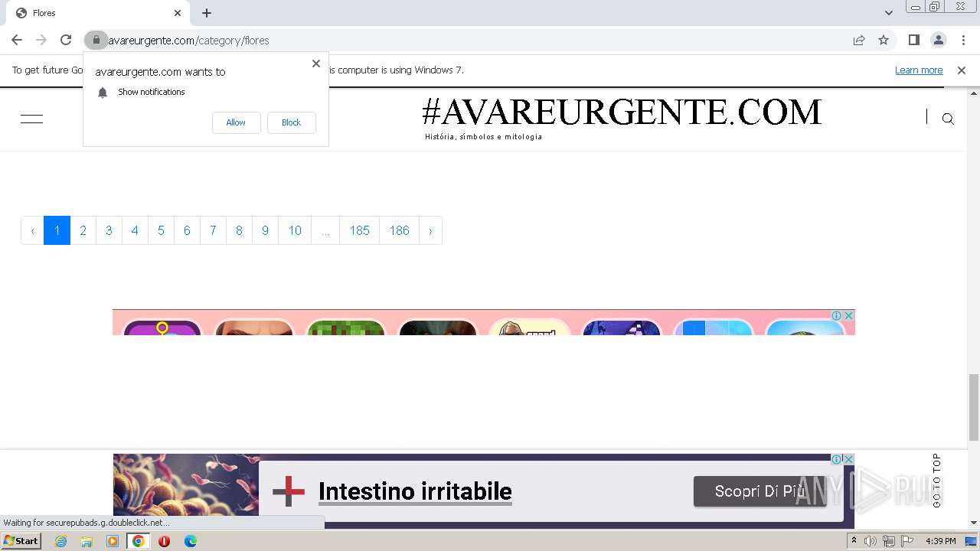Close the top games banner ad
Viewport: 980px width, 551px height.
click(x=848, y=315)
